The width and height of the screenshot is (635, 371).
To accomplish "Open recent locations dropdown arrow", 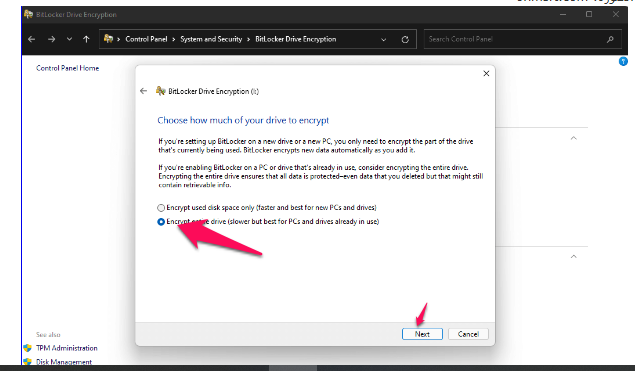I will pos(69,39).
